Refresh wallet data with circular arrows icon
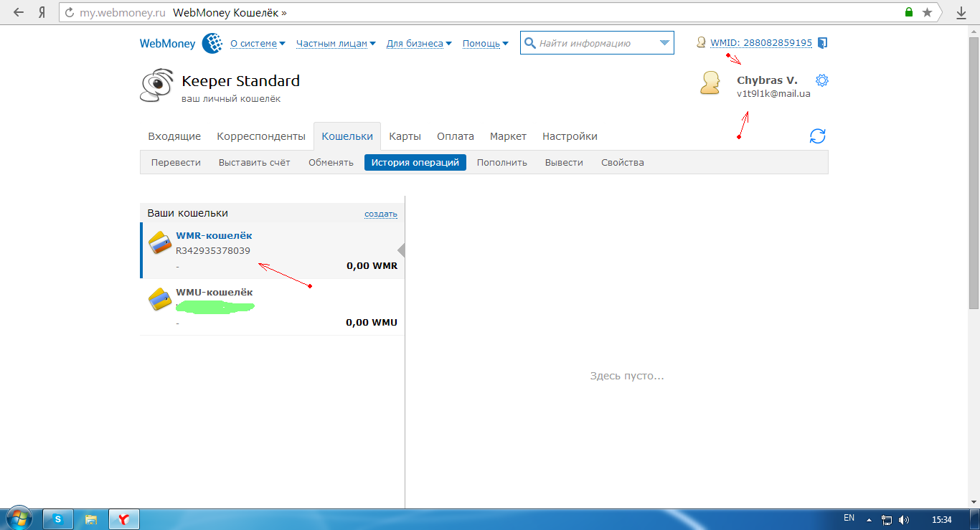980x530 pixels. [x=817, y=136]
